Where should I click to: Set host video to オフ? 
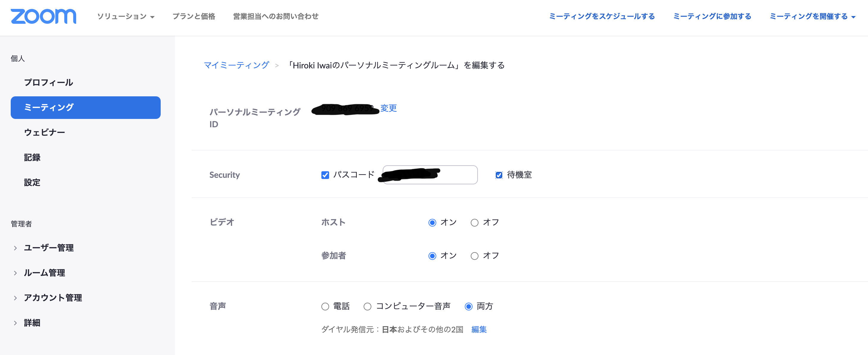tap(474, 223)
